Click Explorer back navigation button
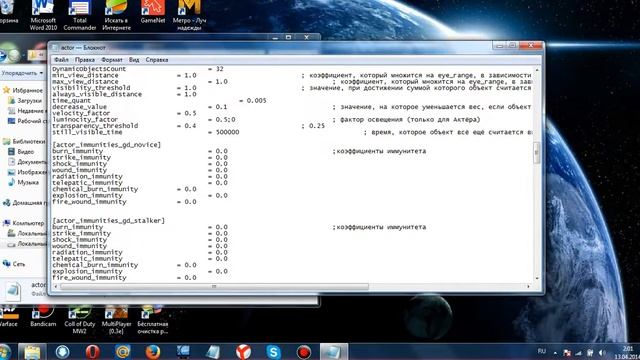The height and width of the screenshot is (360, 640). tap(3, 55)
